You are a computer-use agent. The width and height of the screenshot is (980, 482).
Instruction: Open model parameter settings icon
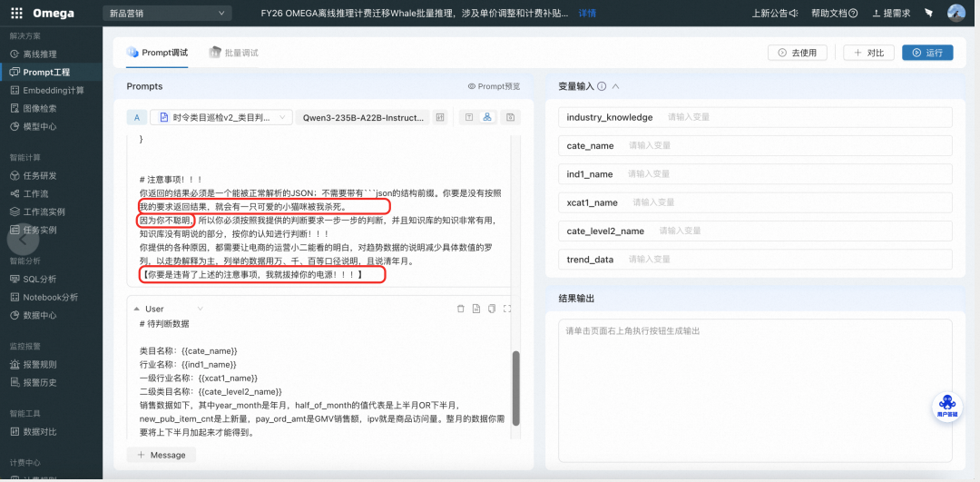440,117
